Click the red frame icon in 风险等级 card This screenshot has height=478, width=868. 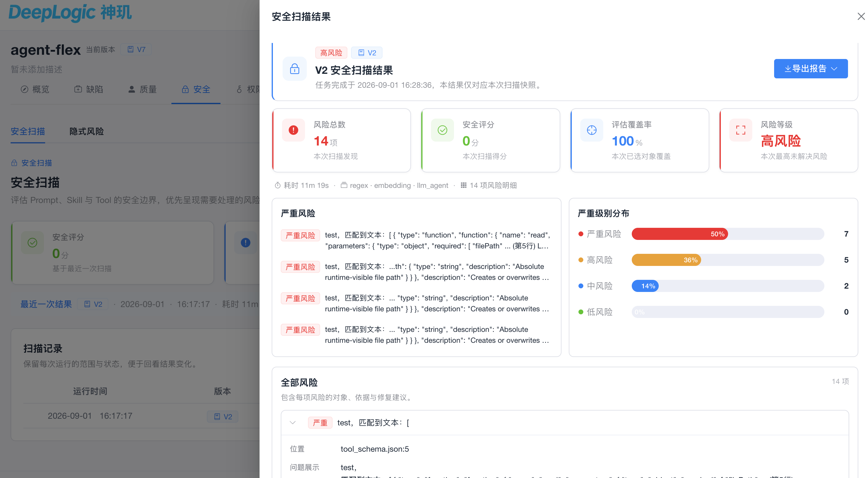[x=740, y=130]
